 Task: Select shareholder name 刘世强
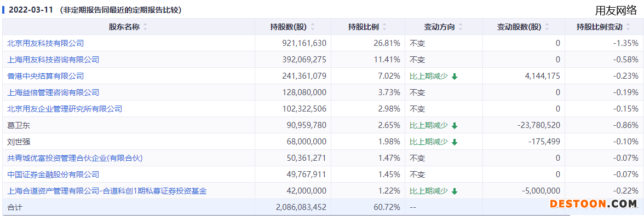pyautogui.click(x=19, y=142)
